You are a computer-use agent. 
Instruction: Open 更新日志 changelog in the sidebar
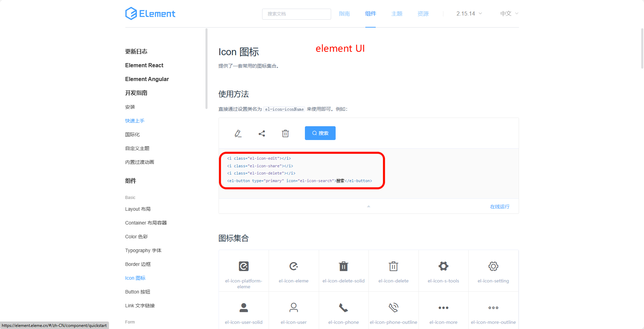(136, 51)
